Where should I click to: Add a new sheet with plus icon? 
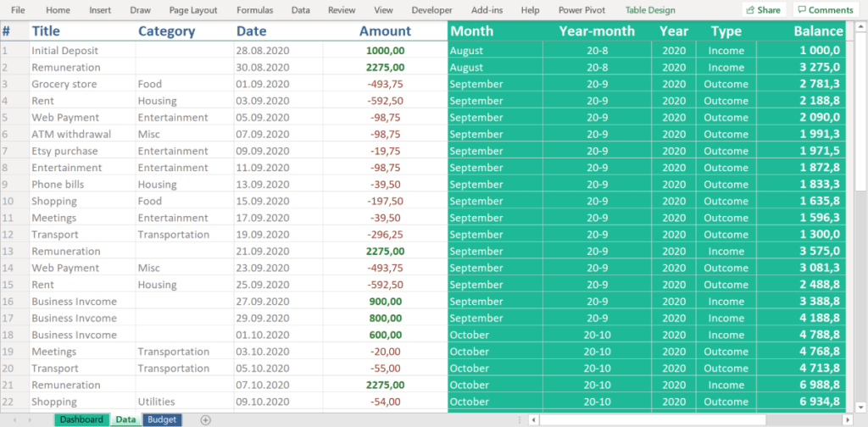205,420
